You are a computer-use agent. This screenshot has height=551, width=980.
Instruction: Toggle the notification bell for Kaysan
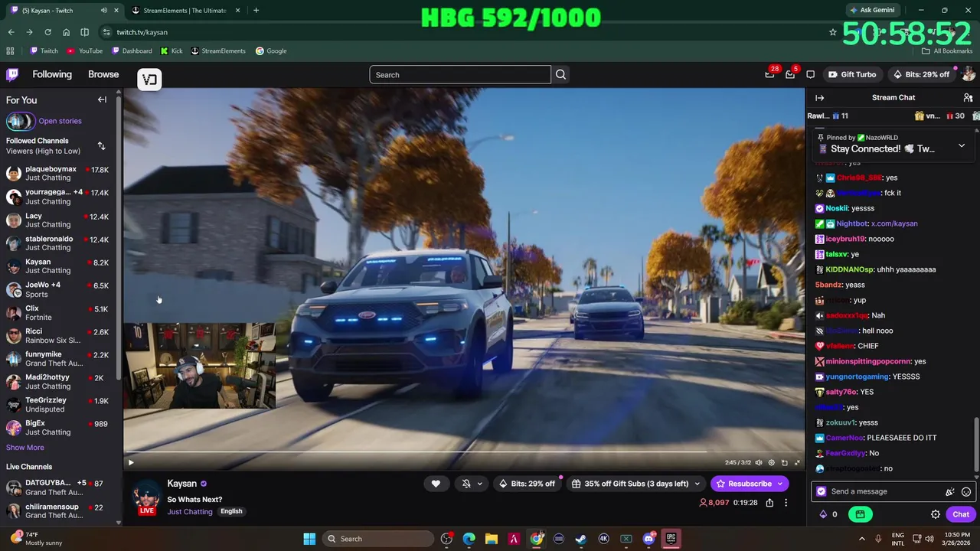466,484
